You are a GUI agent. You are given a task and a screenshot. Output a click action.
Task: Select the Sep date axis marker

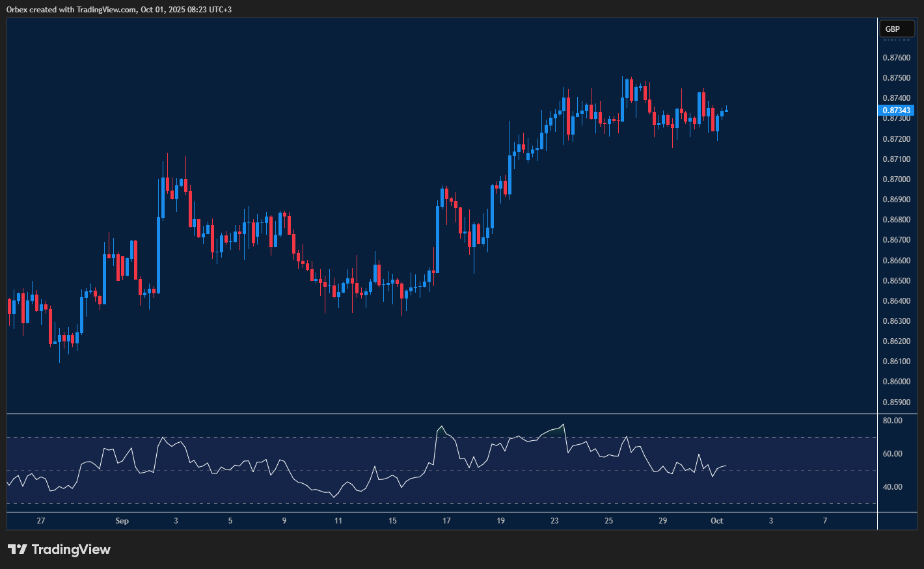[x=122, y=521]
